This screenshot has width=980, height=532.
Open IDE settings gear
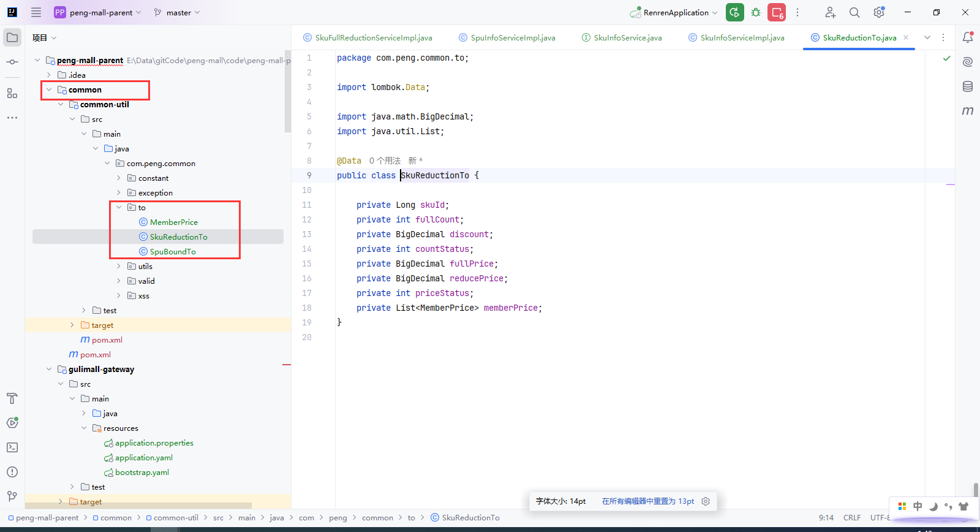pyautogui.click(x=879, y=12)
